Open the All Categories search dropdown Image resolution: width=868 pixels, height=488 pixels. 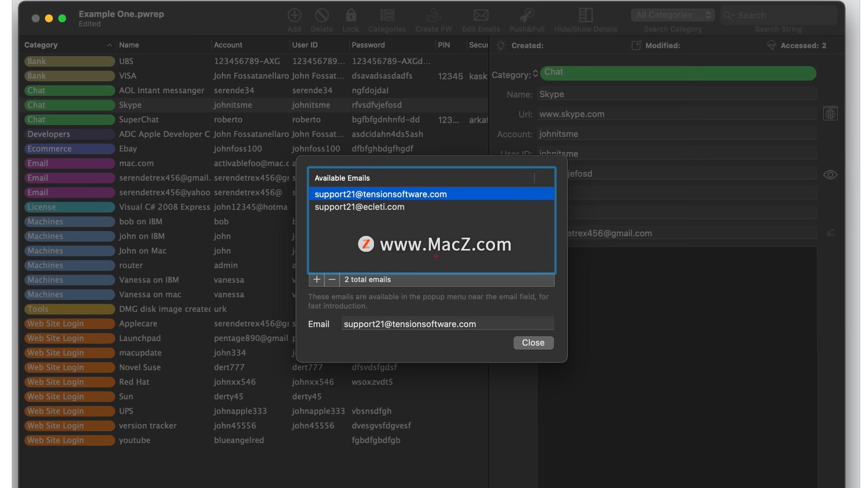coord(673,15)
